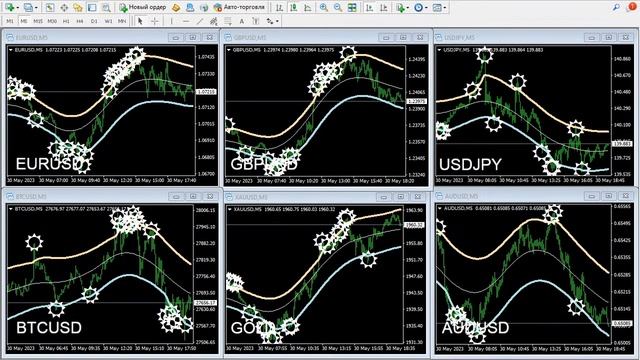Select the trendline drawing tool
Viewport: 640px width, 360px height.
[x=200, y=21]
